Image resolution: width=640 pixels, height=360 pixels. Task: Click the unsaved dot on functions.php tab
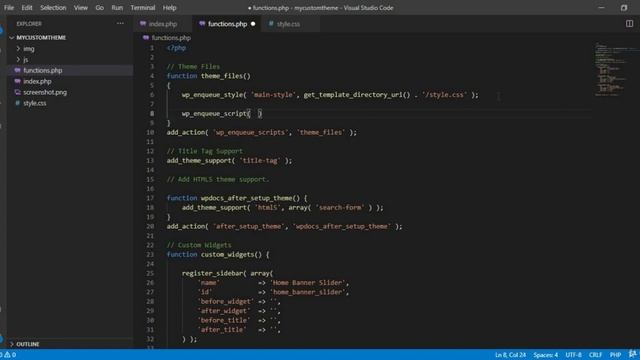click(253, 24)
